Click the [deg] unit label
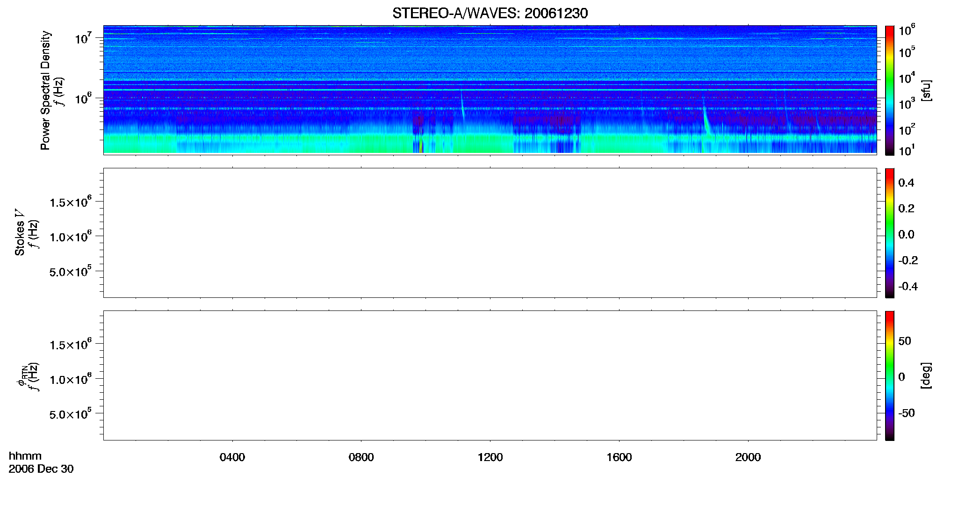This screenshot has width=980, height=505. click(x=926, y=375)
